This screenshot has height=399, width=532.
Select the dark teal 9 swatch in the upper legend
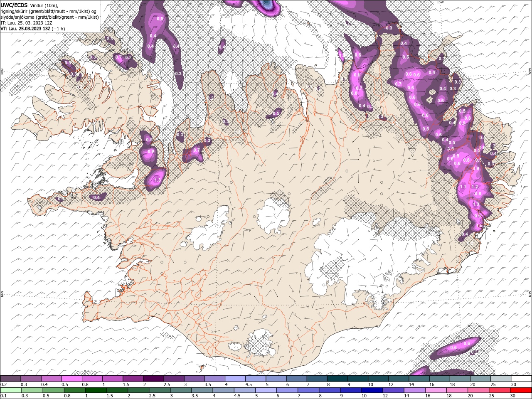[358, 379]
